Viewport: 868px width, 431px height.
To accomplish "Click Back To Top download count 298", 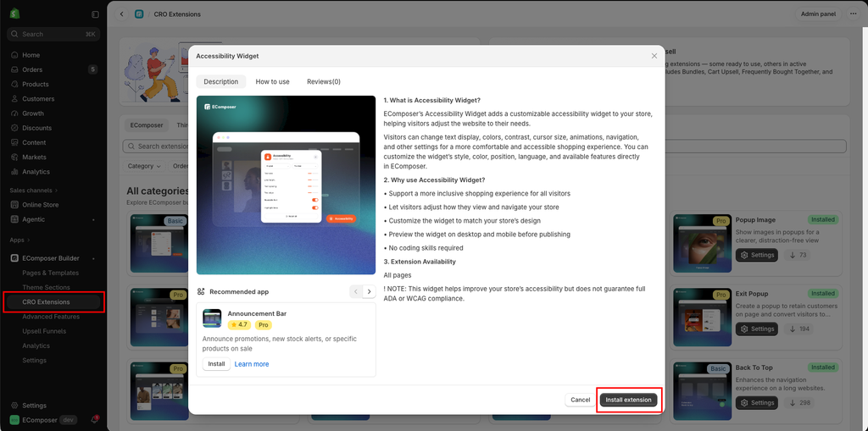I will [799, 402].
